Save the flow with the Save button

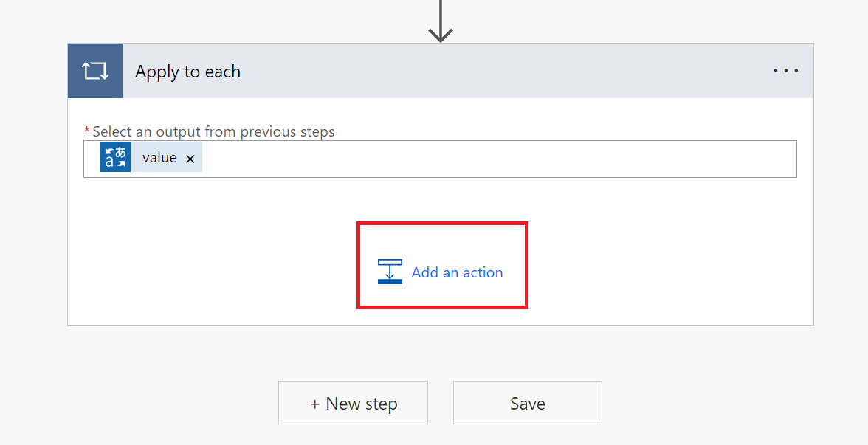click(527, 403)
